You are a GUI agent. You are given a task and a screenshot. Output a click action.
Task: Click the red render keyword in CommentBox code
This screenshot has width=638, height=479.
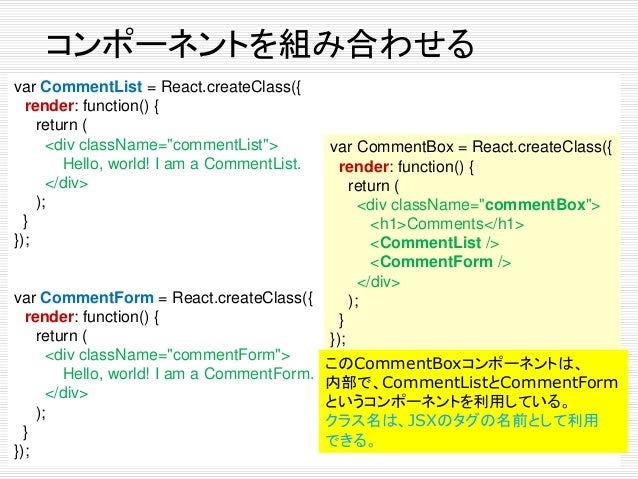pos(364,166)
